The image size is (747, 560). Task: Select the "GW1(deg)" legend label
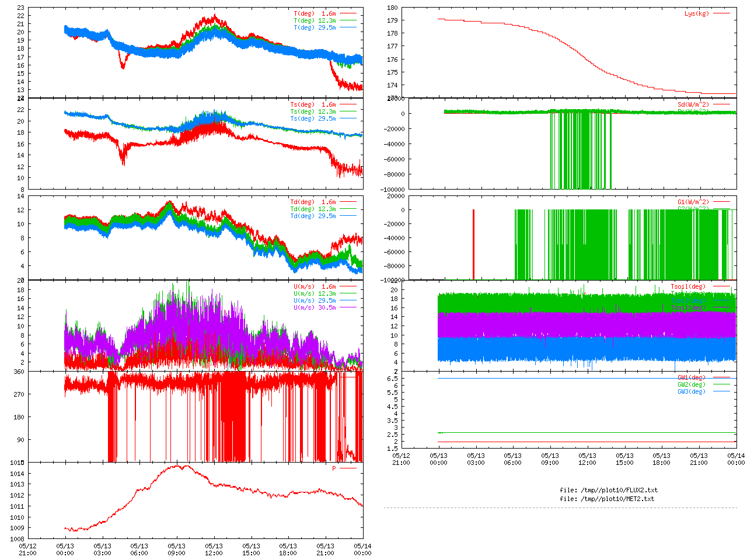pos(692,377)
